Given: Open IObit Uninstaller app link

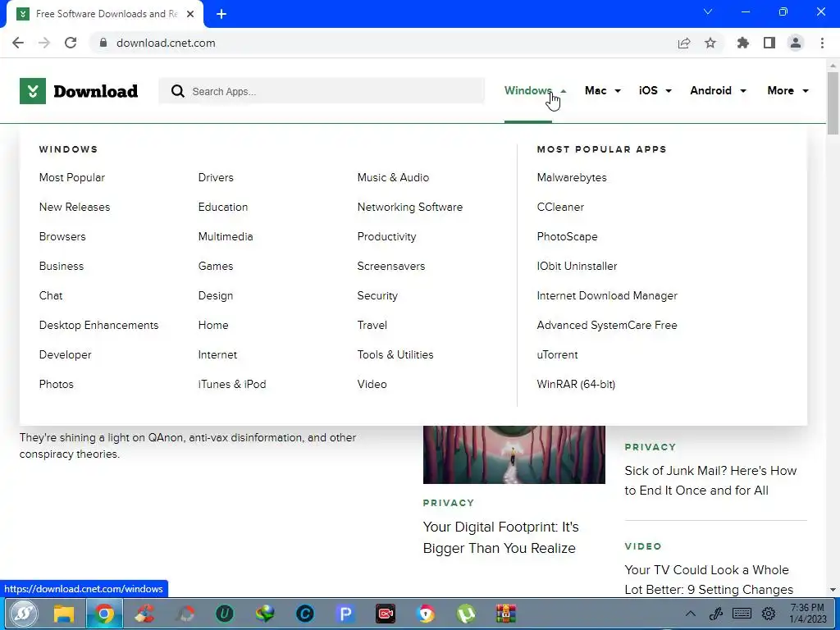Looking at the screenshot, I should 577,266.
